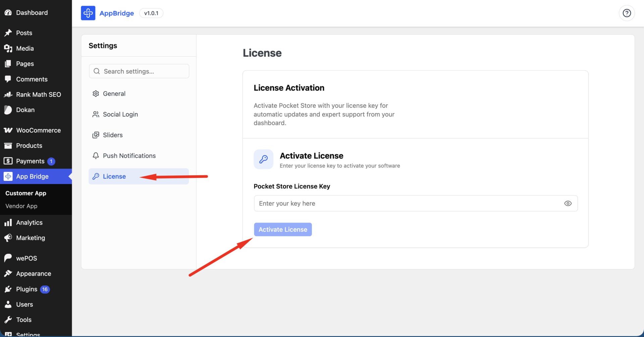Click the Payments notification badge 1
Image resolution: width=644 pixels, height=337 pixels.
pyautogui.click(x=51, y=161)
